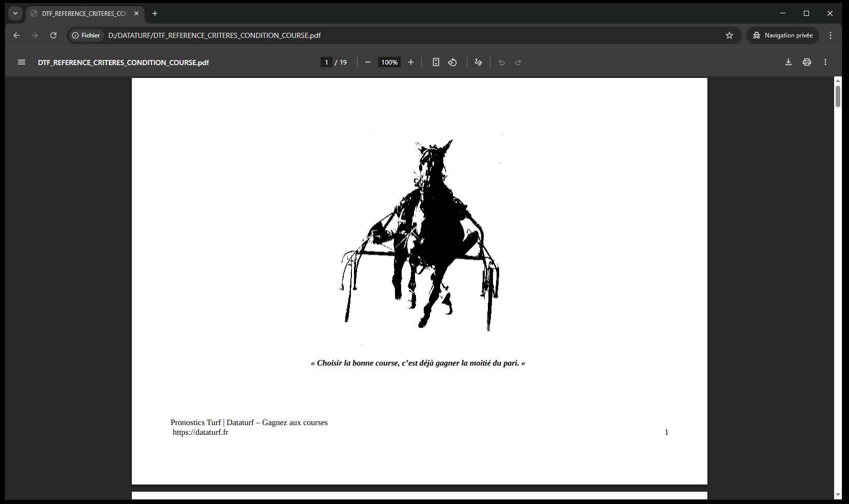The image size is (849, 504).
Task: Expand the tab search dropdown
Action: 15,13
